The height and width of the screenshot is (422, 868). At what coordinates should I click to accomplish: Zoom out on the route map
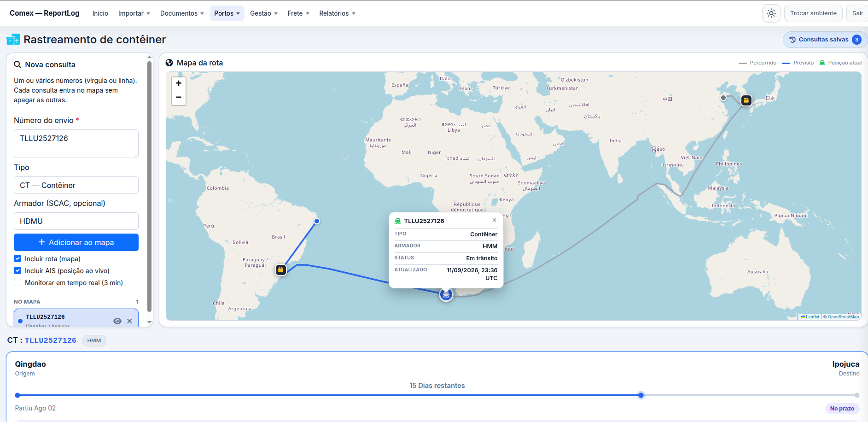[x=179, y=98]
